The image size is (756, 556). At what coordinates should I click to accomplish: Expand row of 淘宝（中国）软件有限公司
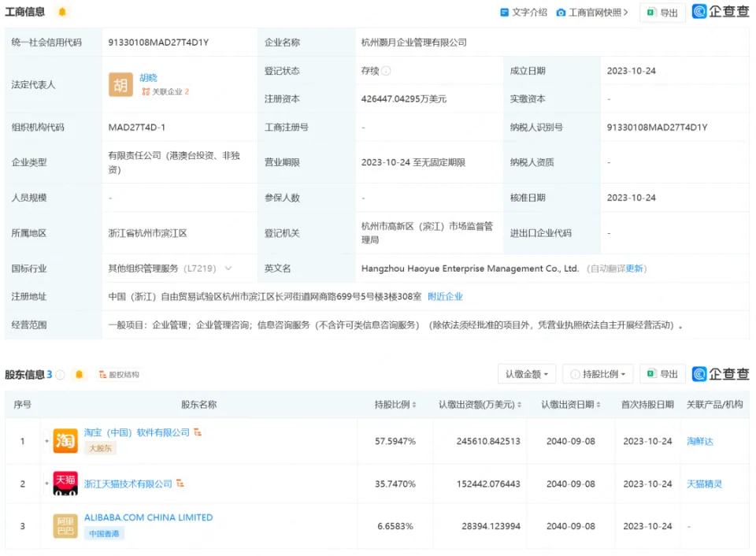tap(46, 441)
